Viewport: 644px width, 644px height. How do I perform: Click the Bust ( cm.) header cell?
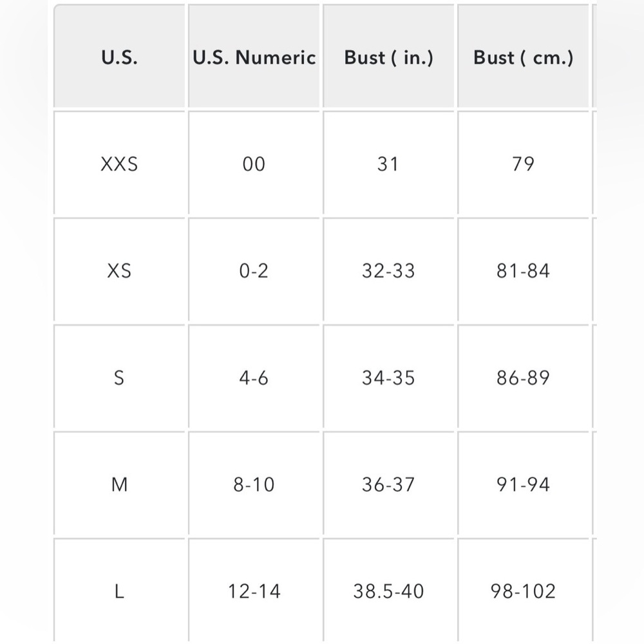(x=523, y=56)
